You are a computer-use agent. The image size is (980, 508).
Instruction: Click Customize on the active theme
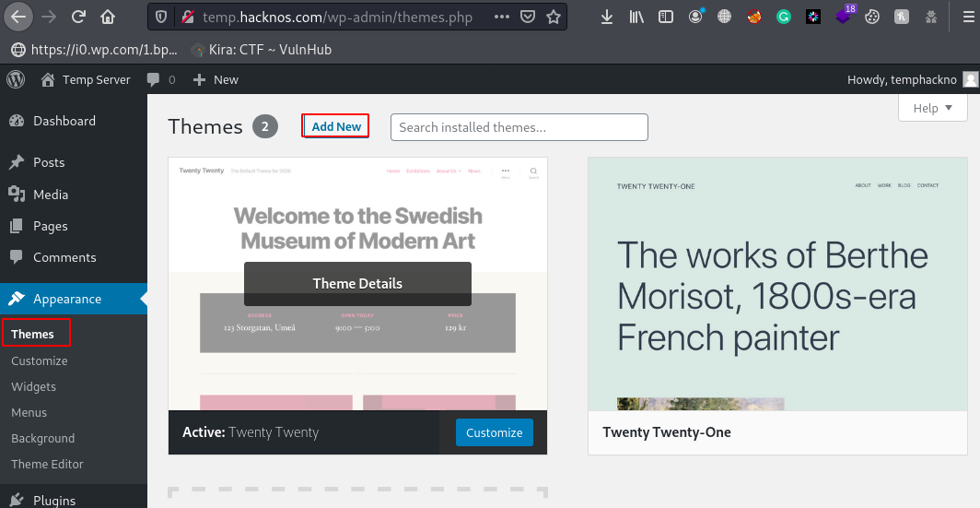[x=495, y=432]
